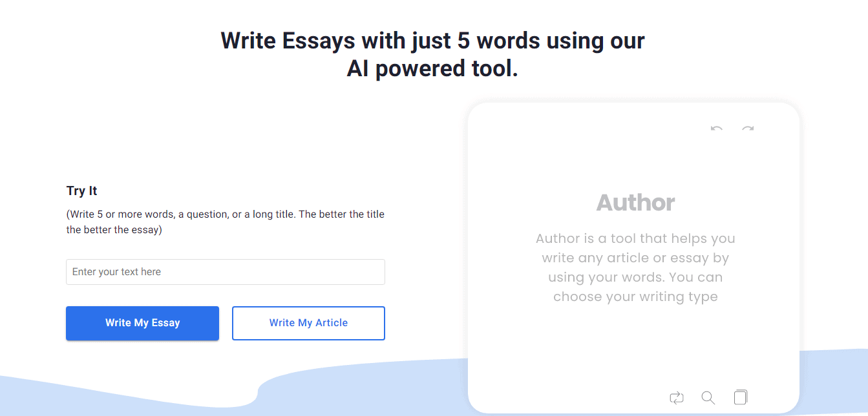
Task: Click the 'write any article or essay by' line
Action: point(635,258)
